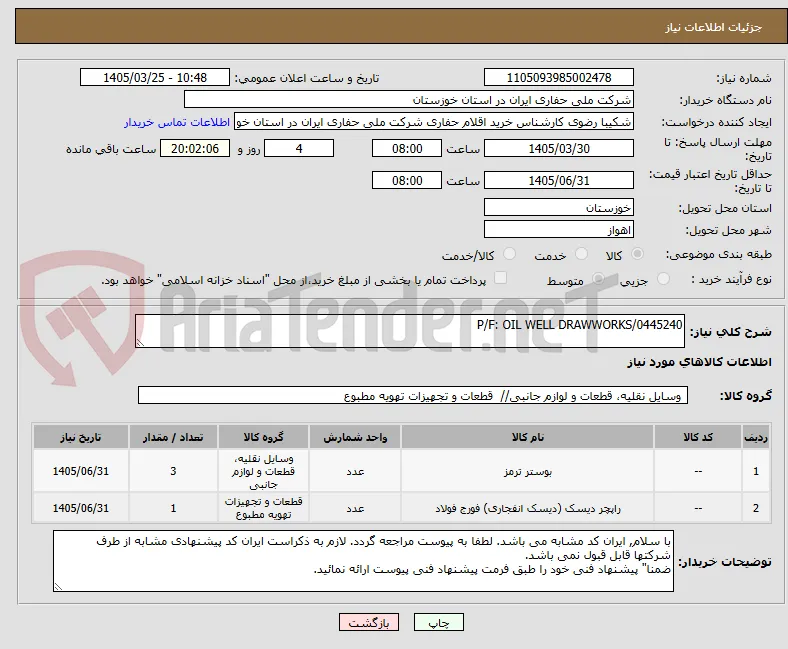Click the ردیف column header

click(x=755, y=437)
